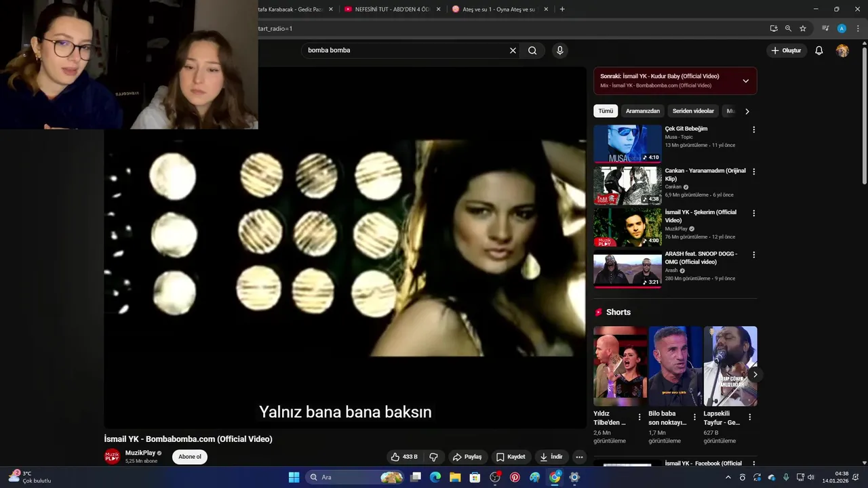Bookmark this page with the star icon

click(x=803, y=28)
